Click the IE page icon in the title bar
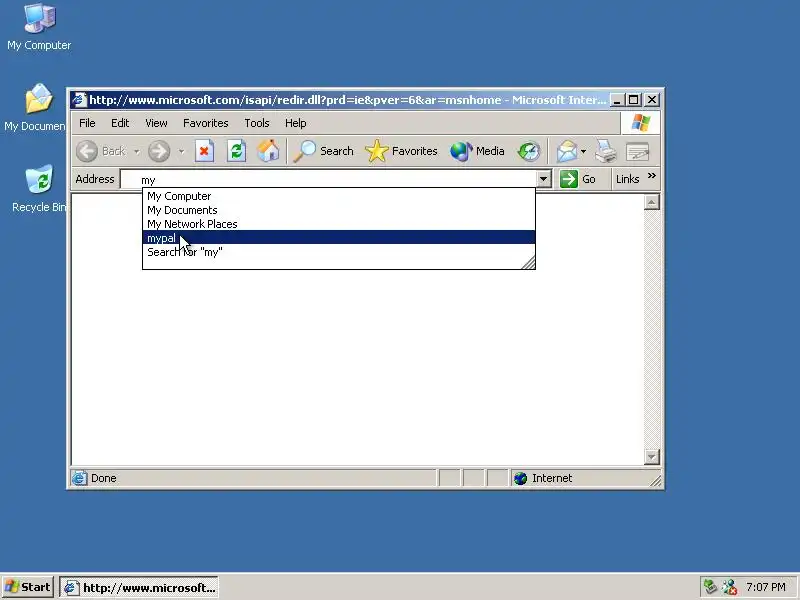 [x=79, y=99]
